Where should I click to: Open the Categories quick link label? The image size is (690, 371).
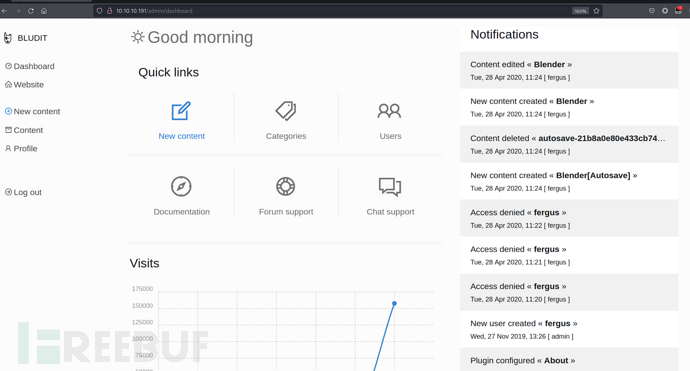point(286,136)
